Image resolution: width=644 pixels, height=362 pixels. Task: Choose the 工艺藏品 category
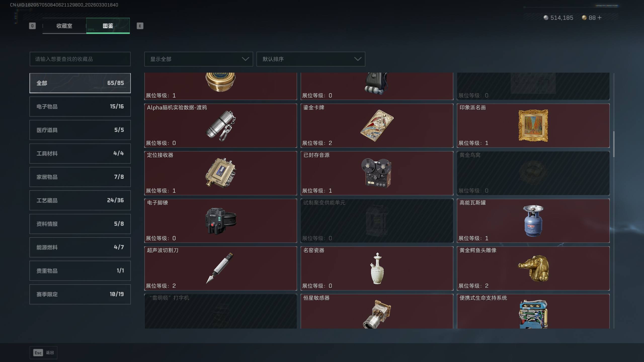(x=80, y=200)
